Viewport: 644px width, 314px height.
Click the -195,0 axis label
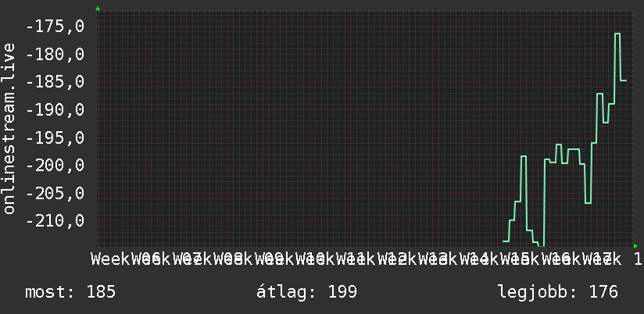(x=55, y=137)
